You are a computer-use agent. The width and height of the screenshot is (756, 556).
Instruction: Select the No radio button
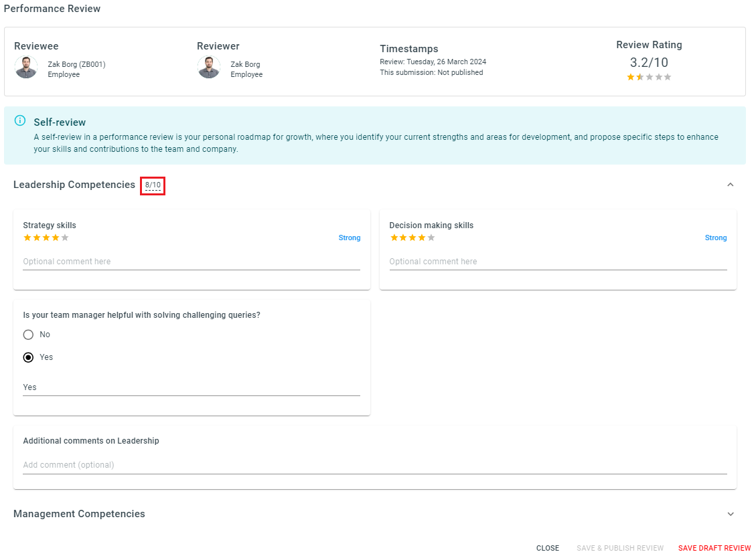click(x=28, y=335)
